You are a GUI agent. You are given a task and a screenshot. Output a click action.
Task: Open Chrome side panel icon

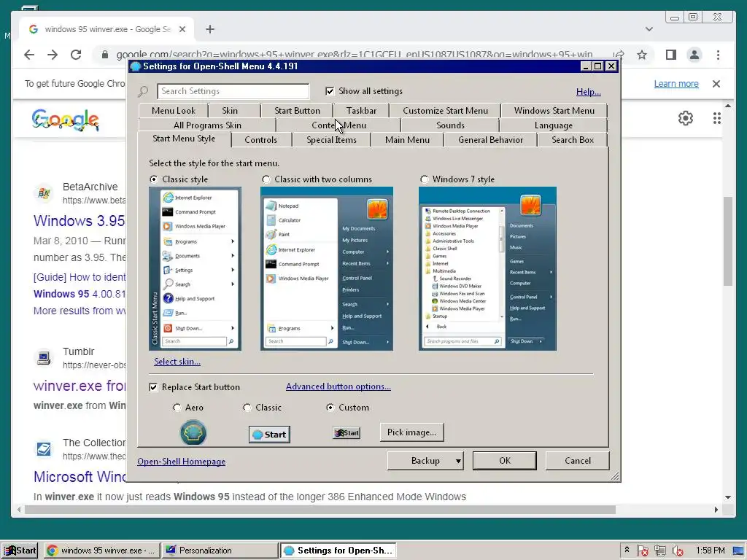671,55
